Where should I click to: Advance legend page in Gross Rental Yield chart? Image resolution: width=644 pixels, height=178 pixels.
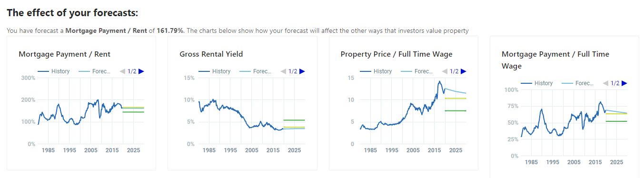(x=302, y=71)
